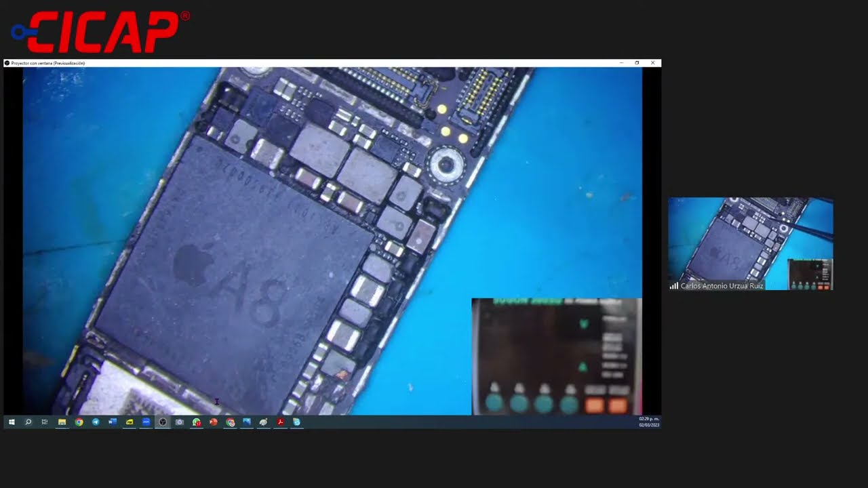
Task: Open the yellow app icon next to Word
Action: [x=130, y=422]
